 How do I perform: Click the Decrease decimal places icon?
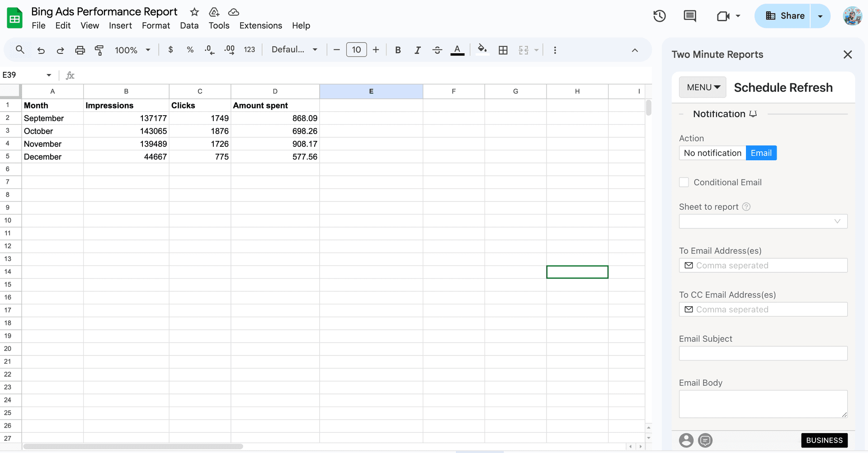(x=209, y=50)
